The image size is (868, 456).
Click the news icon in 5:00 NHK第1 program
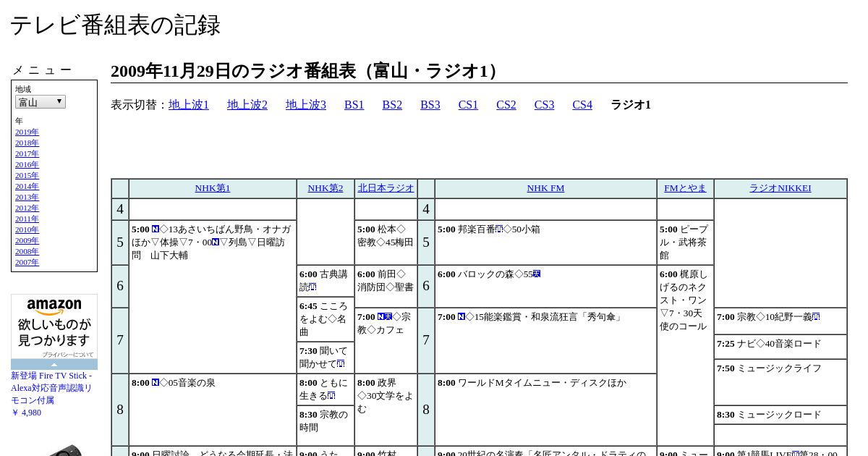pyautogui.click(x=156, y=229)
